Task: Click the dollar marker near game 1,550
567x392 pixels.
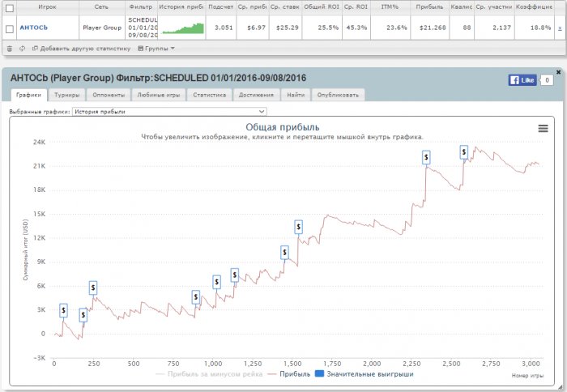Action: coord(298,227)
